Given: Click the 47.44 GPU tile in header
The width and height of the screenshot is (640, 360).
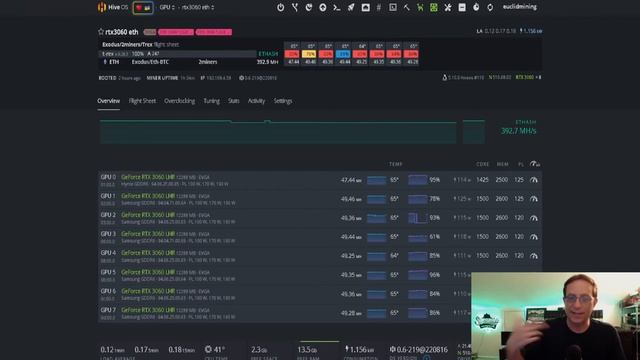Looking at the screenshot, I should [292, 54].
